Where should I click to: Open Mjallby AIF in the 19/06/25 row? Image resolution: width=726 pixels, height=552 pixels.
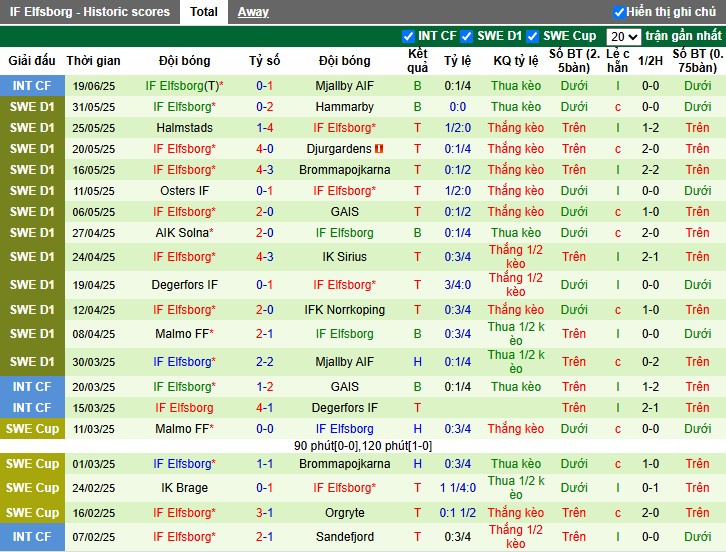pyautogui.click(x=344, y=86)
